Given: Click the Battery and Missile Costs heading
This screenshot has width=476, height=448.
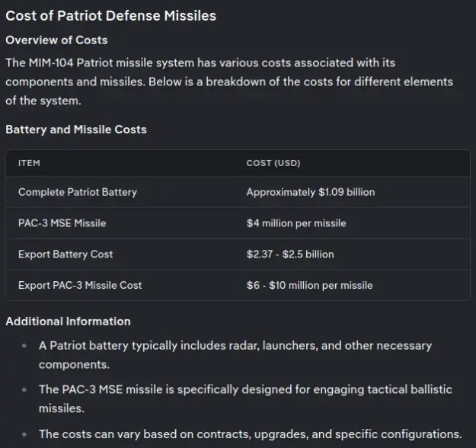Looking at the screenshot, I should coord(76,130).
